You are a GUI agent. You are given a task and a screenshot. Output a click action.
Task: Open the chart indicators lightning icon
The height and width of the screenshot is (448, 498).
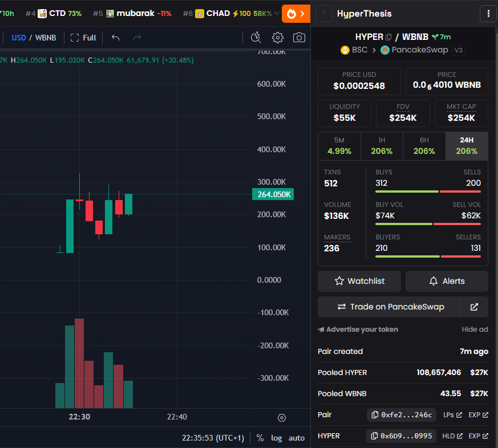pos(256,38)
